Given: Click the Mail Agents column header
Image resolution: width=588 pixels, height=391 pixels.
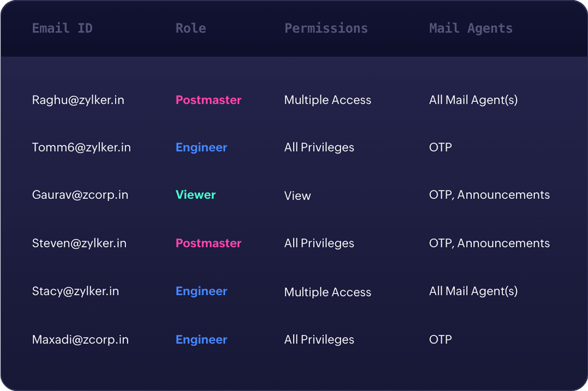Looking at the screenshot, I should (x=471, y=28).
